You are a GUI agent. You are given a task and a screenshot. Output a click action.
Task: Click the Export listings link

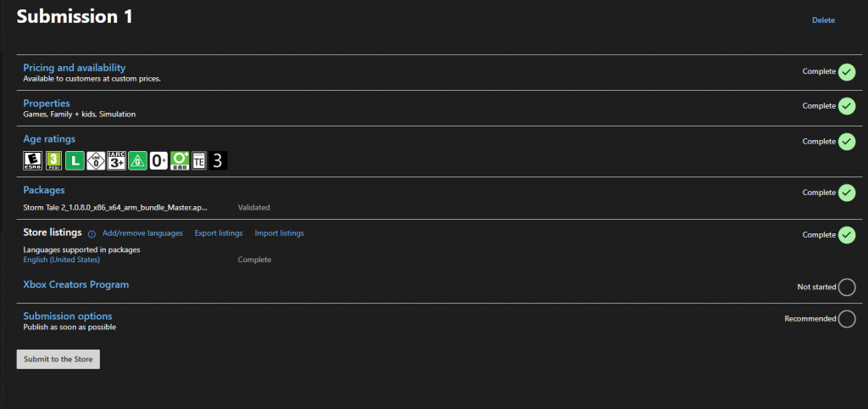(x=219, y=233)
